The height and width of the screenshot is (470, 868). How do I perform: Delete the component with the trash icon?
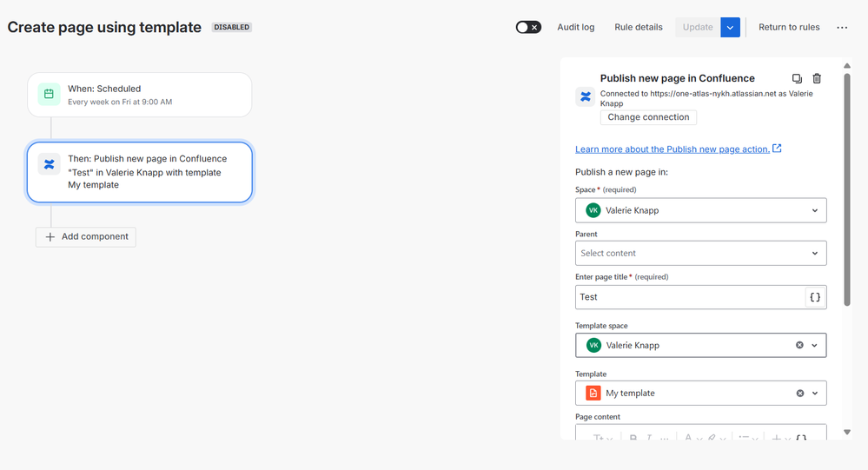(817, 78)
